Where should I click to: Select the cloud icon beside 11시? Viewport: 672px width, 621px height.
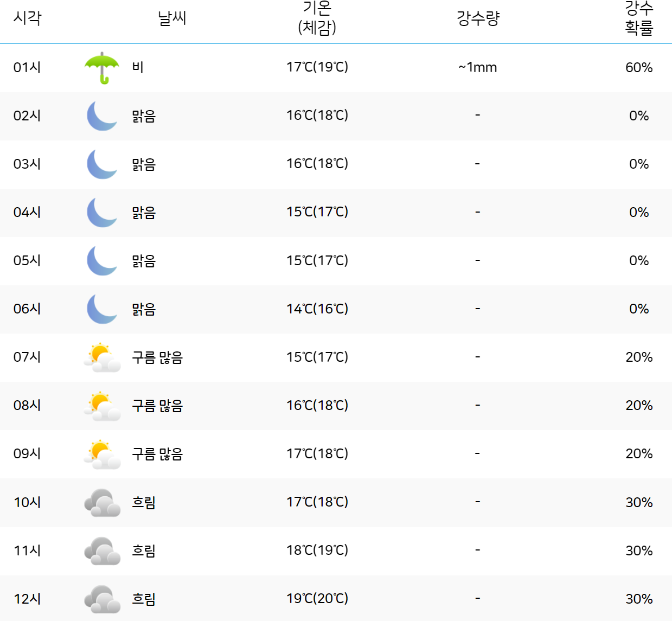tap(102, 550)
